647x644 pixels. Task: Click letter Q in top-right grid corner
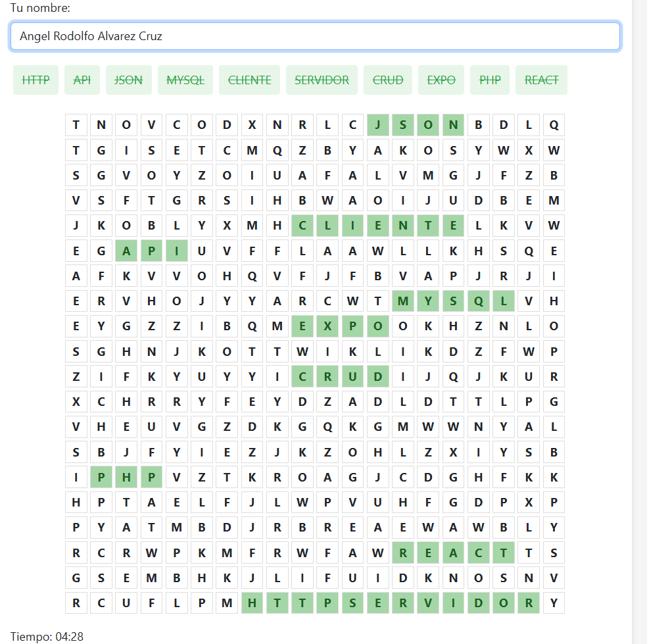coord(554,125)
